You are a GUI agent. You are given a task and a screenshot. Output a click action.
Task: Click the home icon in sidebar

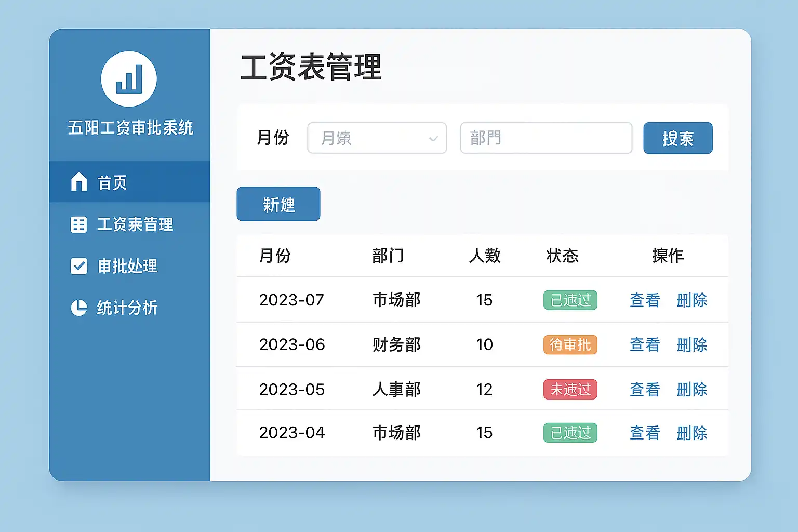[79, 182]
